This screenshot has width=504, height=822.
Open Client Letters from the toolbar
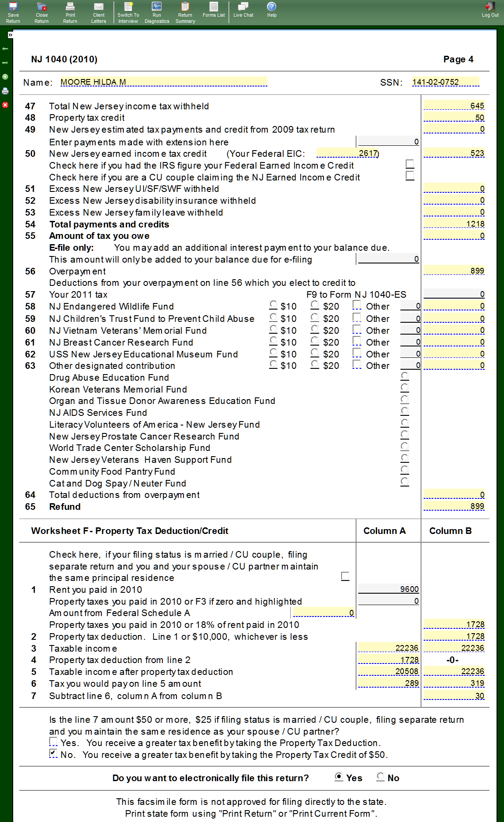tap(98, 12)
